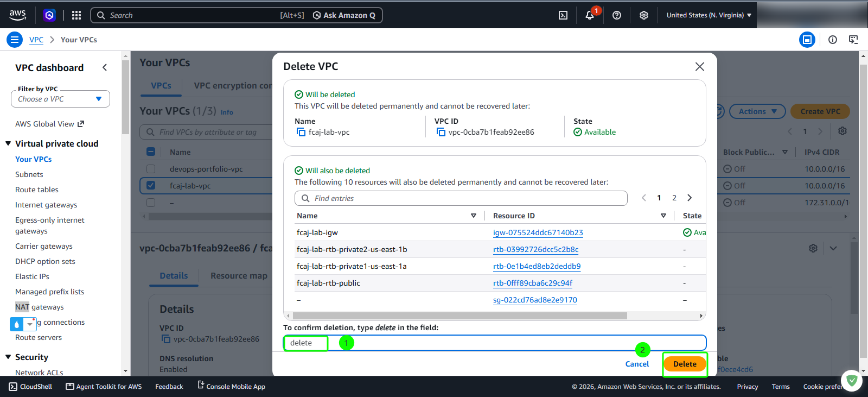Click Ask Amazon Q button
The width and height of the screenshot is (868, 397).
tap(344, 15)
